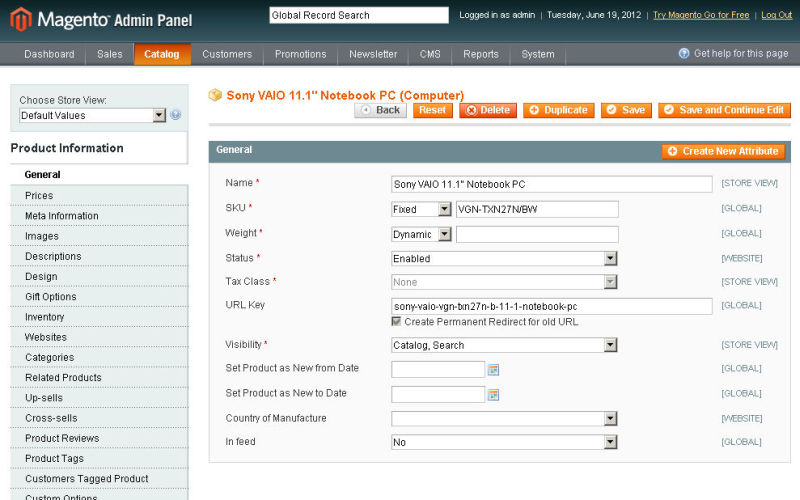The image size is (800, 500).
Task: Click into the URL Key field
Action: pos(552,306)
